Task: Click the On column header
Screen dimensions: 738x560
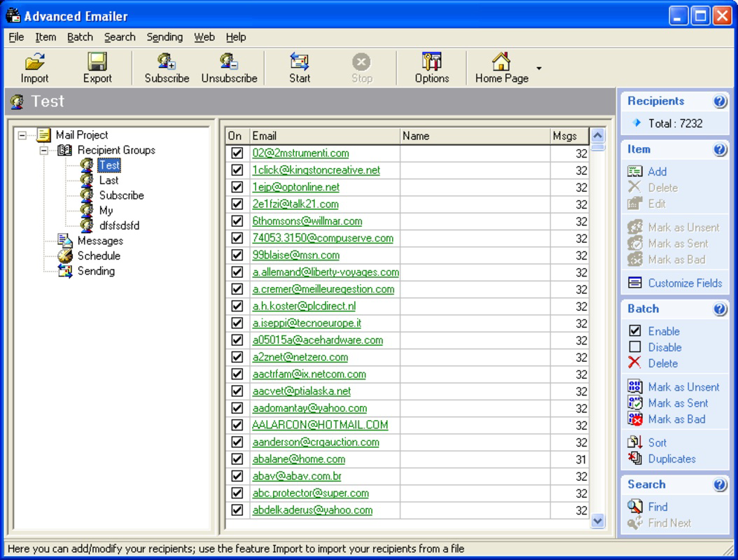Action: (x=237, y=136)
